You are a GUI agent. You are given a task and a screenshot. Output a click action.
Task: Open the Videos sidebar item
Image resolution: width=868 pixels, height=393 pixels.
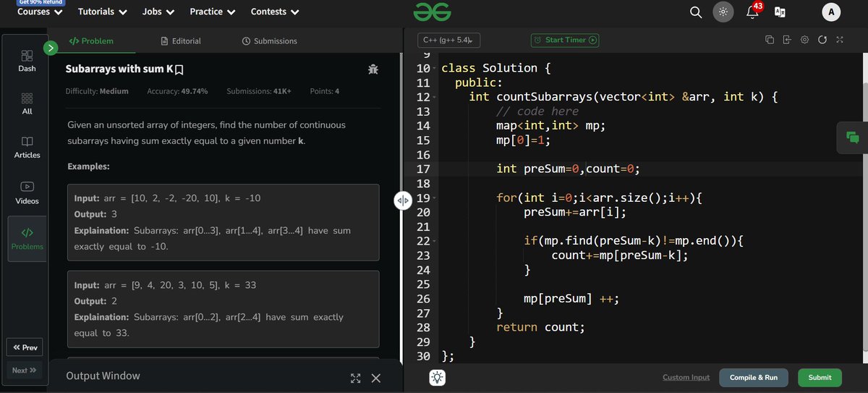click(27, 193)
